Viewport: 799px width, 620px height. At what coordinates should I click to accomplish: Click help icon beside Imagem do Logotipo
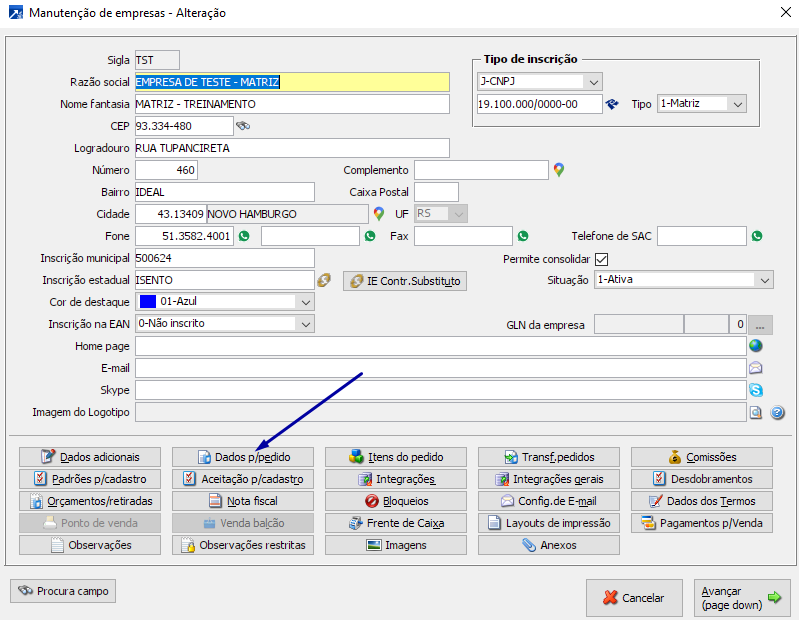[x=776, y=412]
